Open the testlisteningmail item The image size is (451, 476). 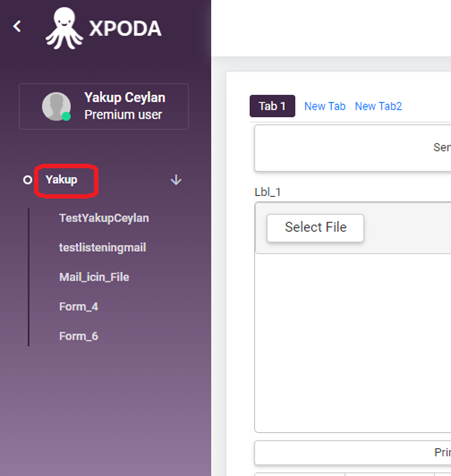coord(103,247)
